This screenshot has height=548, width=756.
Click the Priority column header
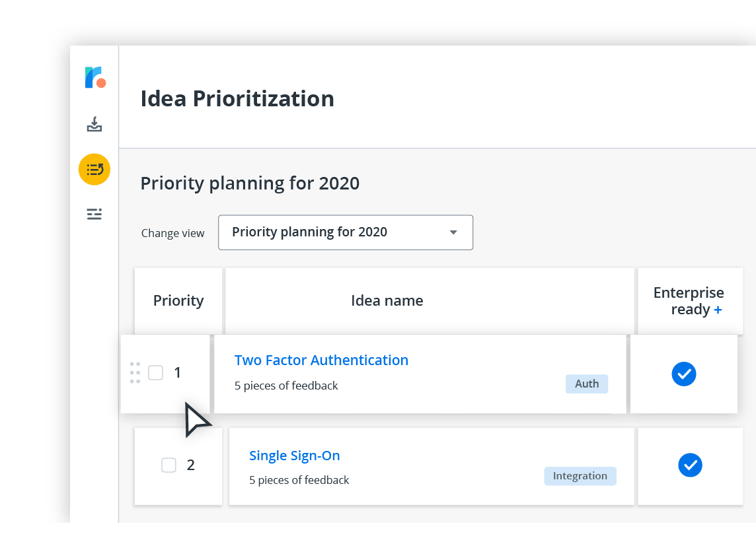178,301
